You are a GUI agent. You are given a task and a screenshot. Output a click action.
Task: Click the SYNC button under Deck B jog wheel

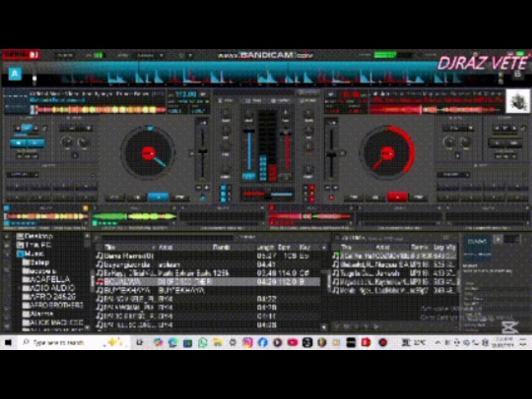tap(419, 197)
